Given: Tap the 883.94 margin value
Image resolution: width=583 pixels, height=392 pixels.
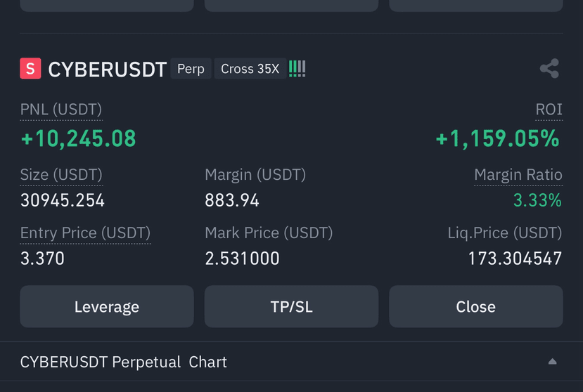Looking at the screenshot, I should point(231,200).
